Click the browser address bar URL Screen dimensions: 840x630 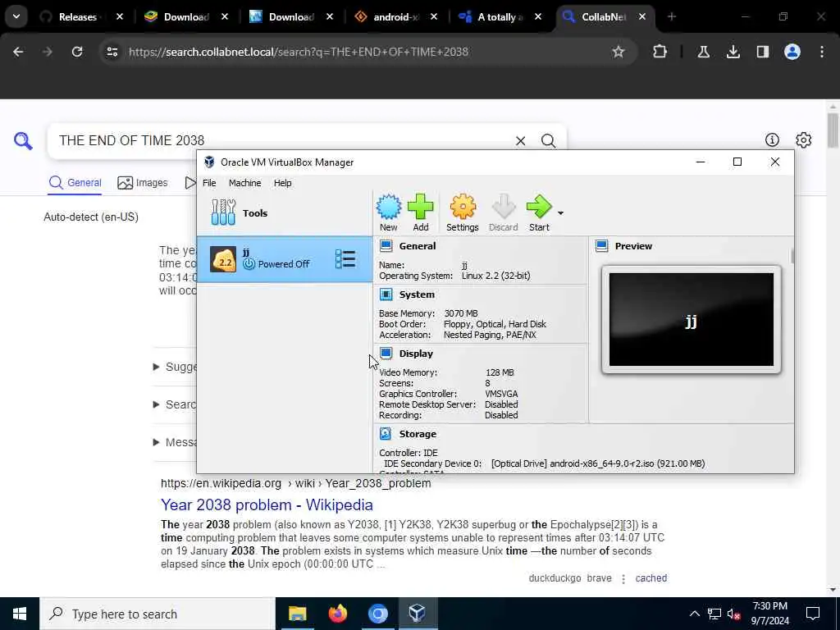coord(299,52)
